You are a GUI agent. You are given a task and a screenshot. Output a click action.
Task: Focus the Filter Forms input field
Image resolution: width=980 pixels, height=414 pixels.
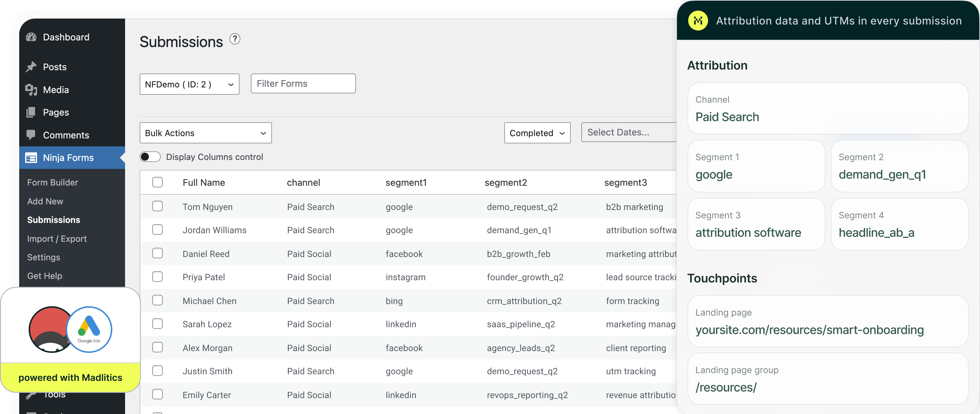tap(303, 83)
